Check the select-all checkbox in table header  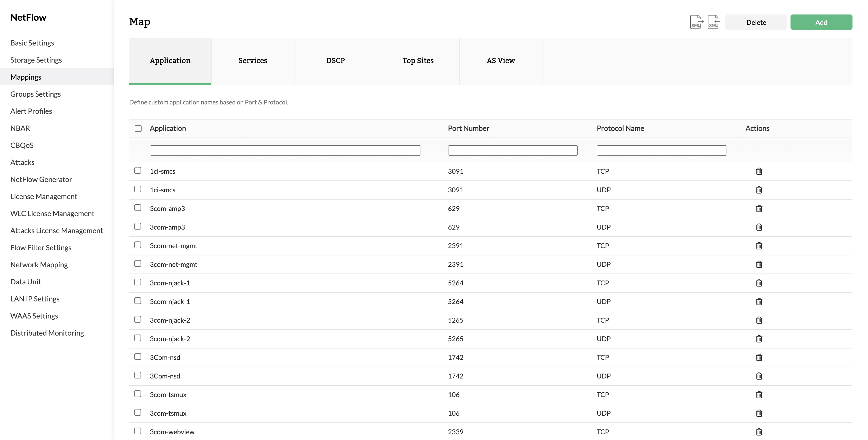(138, 128)
